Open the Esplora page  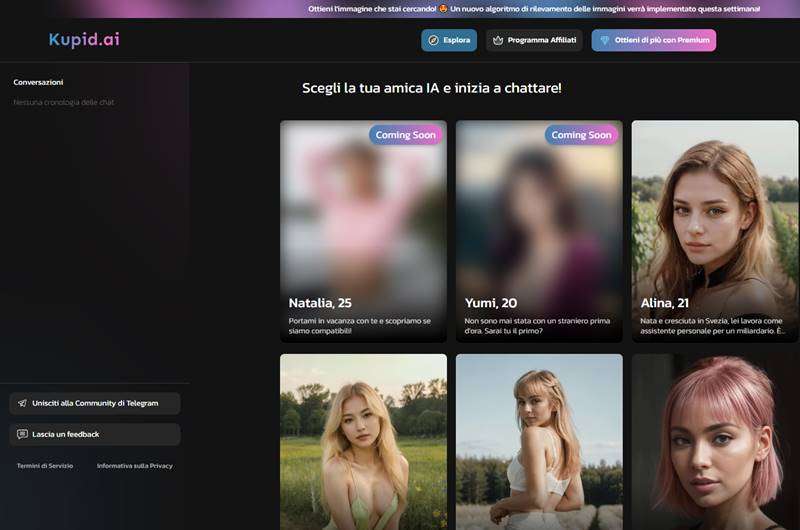click(x=449, y=40)
